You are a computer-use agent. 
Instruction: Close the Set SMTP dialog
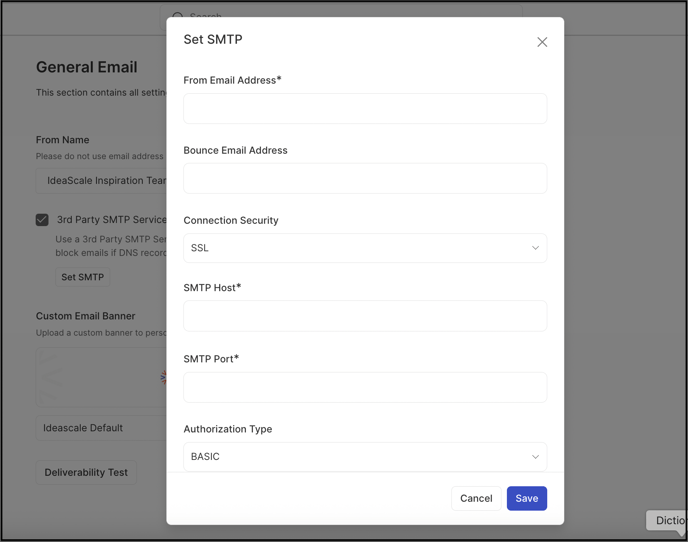tap(542, 42)
